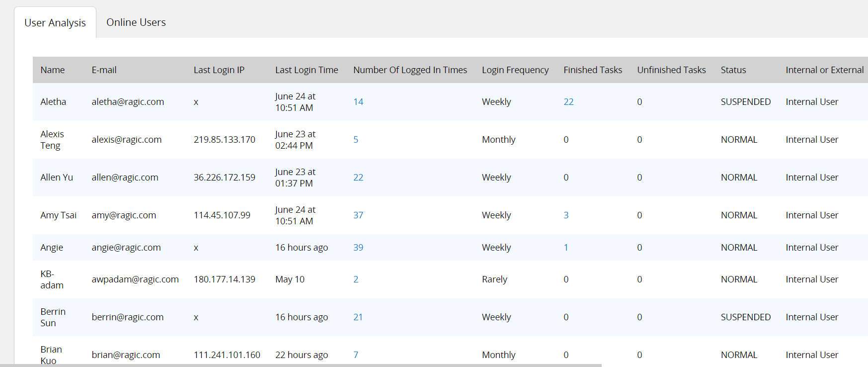Select the name Aletha in the table

pyautogui.click(x=53, y=102)
